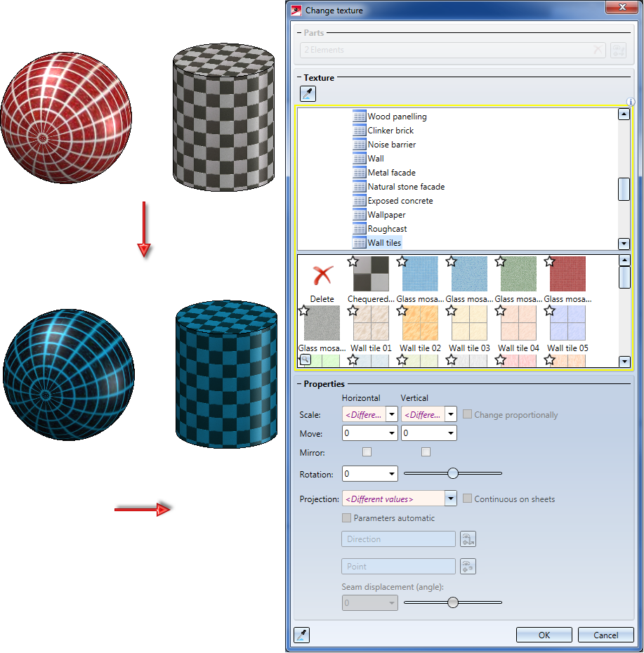The height and width of the screenshot is (653, 644).
Task: Favorite Wall tile 03 star
Action: 451,310
